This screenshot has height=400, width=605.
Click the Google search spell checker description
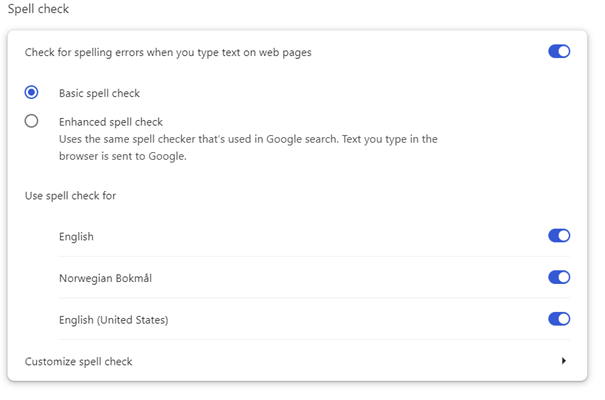point(248,139)
